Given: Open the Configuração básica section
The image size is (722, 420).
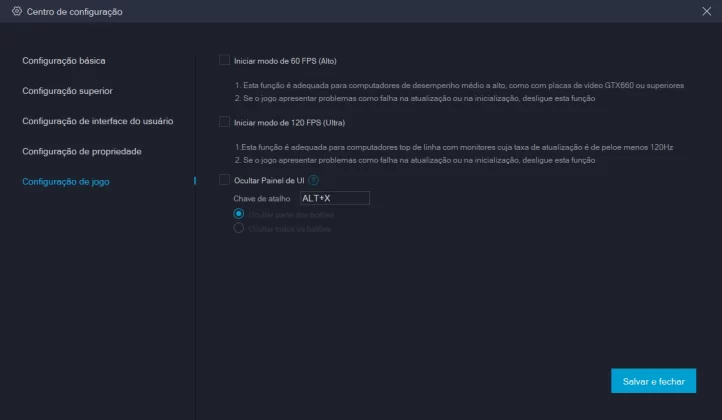Looking at the screenshot, I should [64, 61].
